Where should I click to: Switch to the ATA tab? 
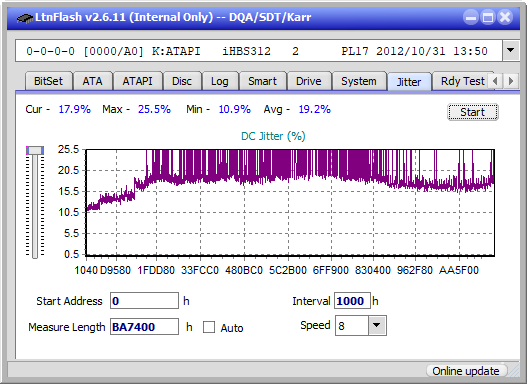[x=92, y=81]
